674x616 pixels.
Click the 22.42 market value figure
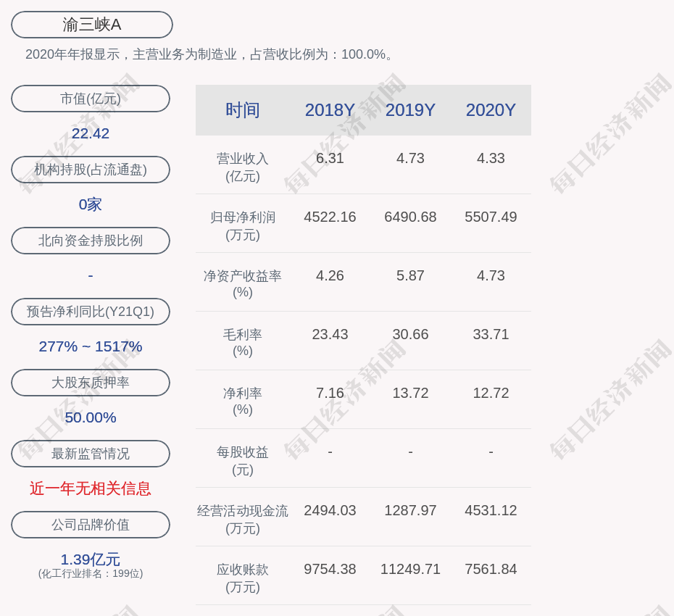[91, 133]
